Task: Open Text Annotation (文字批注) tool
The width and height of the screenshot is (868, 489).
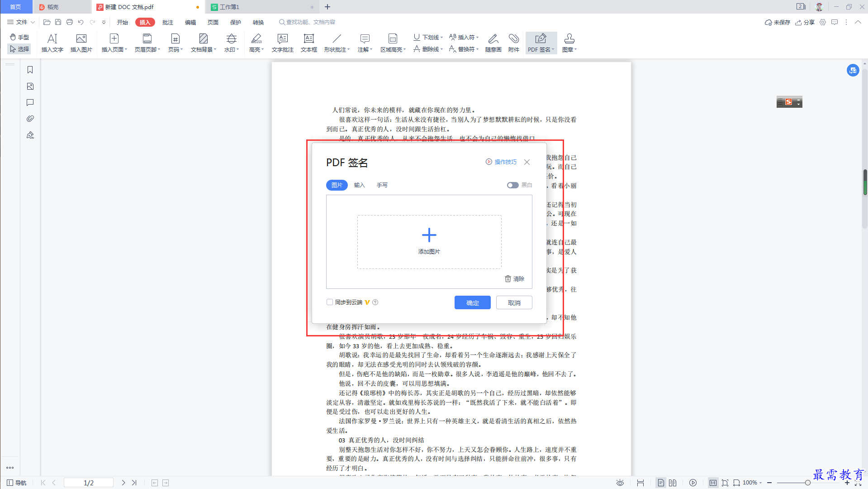Action: (x=283, y=43)
